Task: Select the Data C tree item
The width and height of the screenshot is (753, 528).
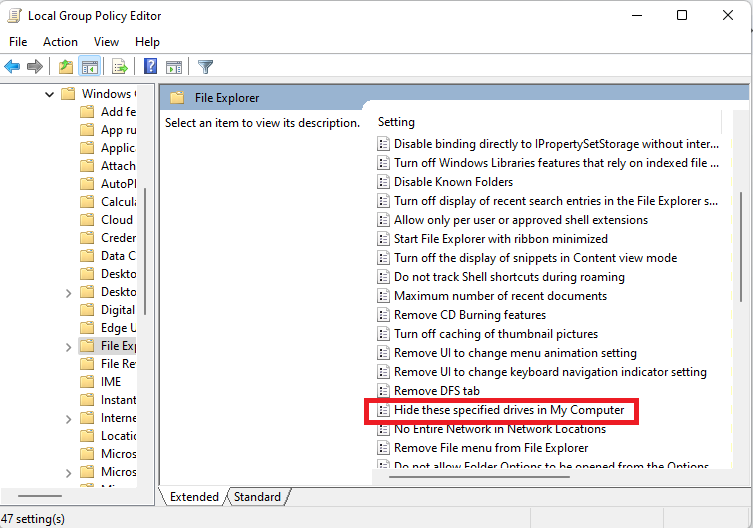Action: [x=118, y=256]
